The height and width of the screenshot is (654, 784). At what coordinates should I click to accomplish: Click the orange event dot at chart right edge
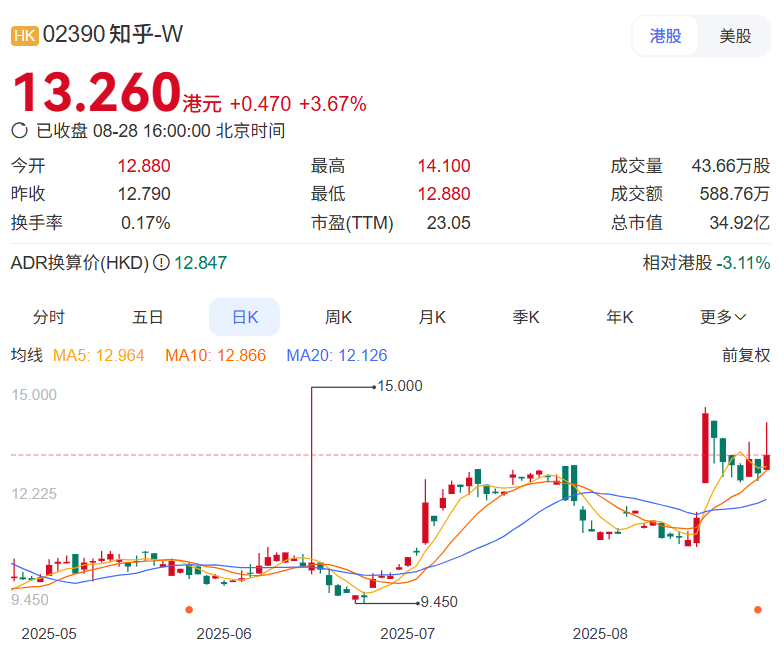[758, 610]
